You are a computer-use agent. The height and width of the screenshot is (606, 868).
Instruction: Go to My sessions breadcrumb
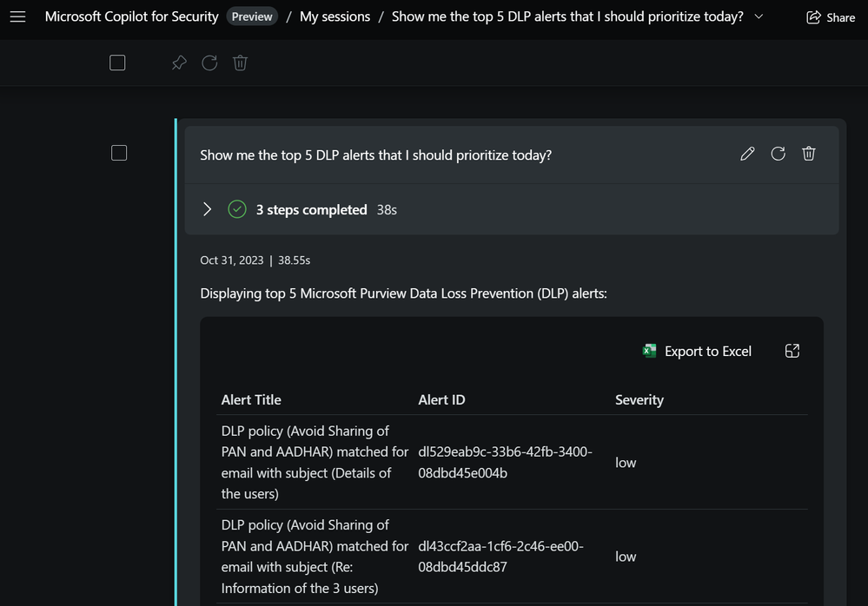click(x=335, y=16)
